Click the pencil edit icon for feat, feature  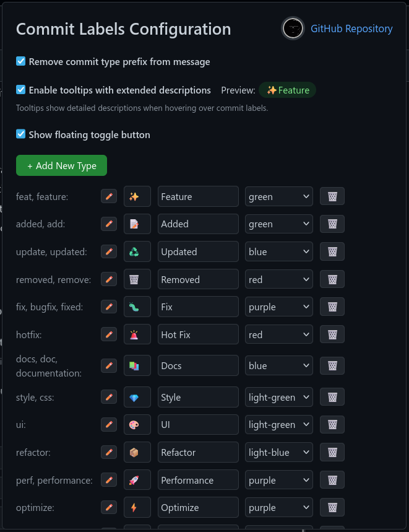(109, 196)
